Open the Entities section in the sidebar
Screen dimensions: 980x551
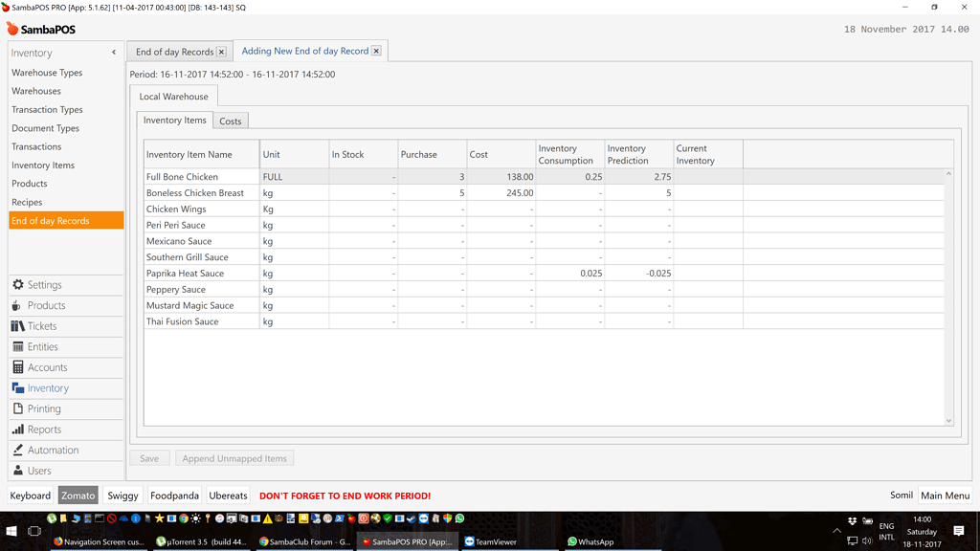point(66,346)
